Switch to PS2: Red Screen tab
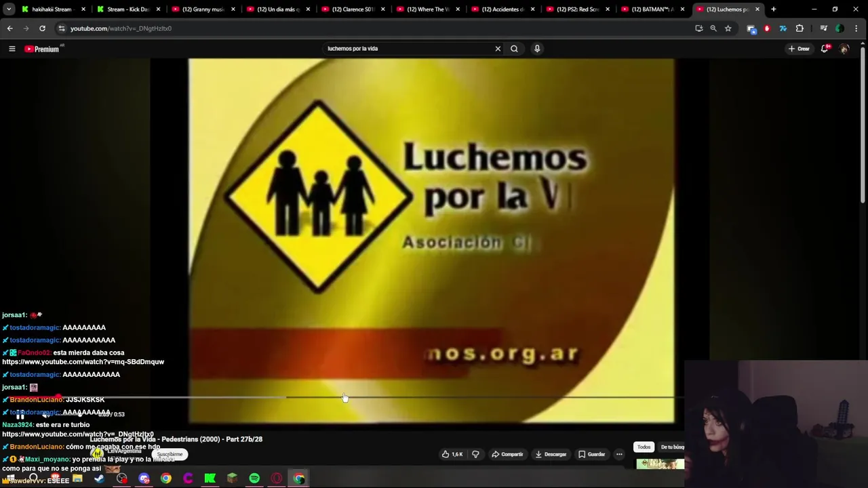The height and width of the screenshot is (488, 868). [577, 9]
